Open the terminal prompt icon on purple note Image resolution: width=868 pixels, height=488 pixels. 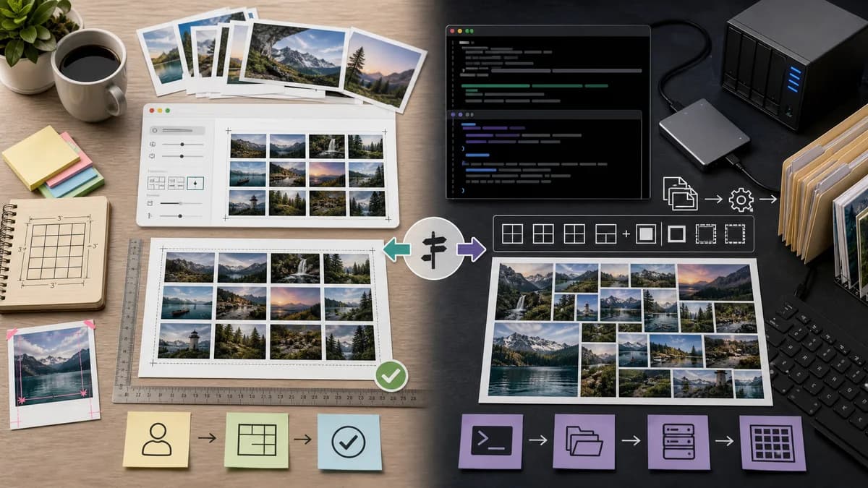491,440
